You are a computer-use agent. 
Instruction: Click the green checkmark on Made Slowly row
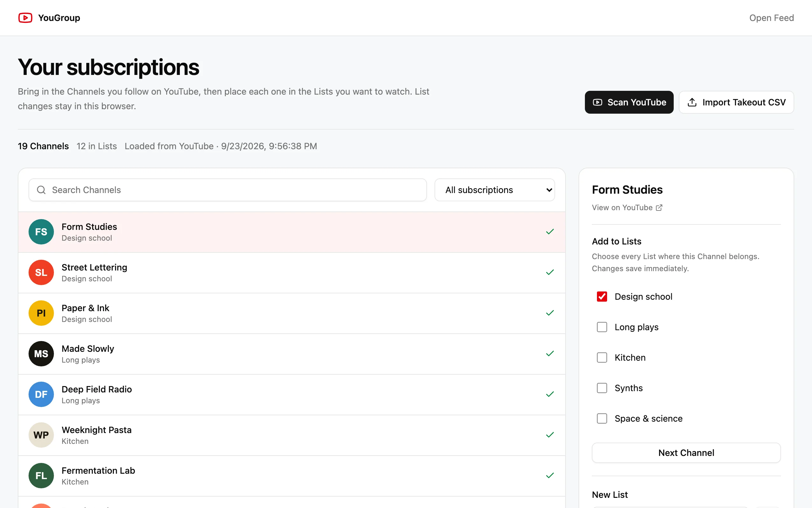(x=550, y=354)
